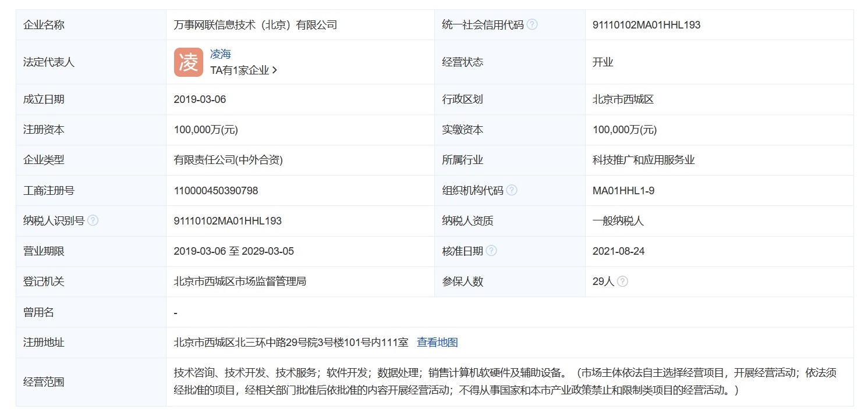The width and height of the screenshot is (868, 417).
Task: Click 工商注册号 value 110000450390798
Action: point(216,190)
